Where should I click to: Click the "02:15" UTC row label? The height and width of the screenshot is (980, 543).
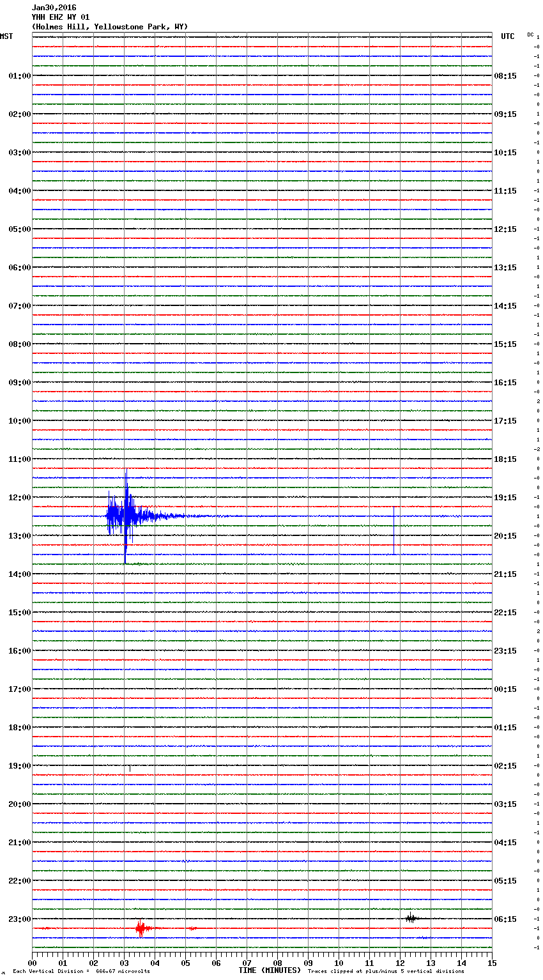pos(505,766)
